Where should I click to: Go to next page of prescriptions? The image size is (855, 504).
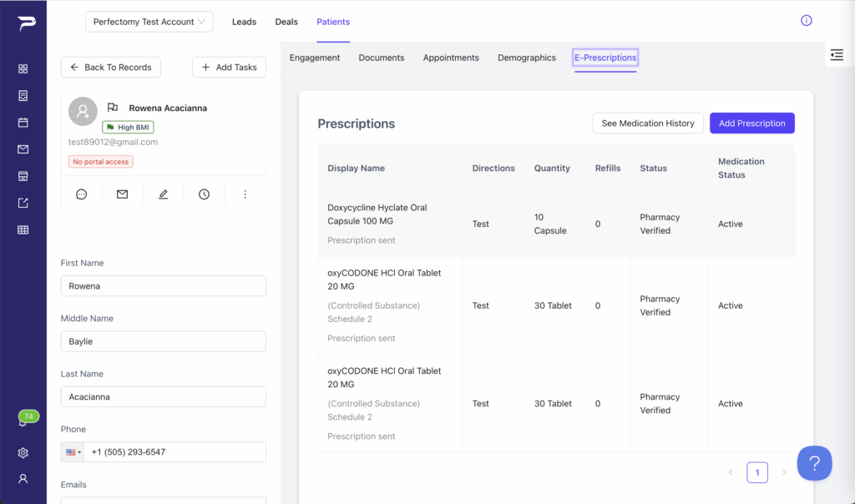tap(784, 472)
